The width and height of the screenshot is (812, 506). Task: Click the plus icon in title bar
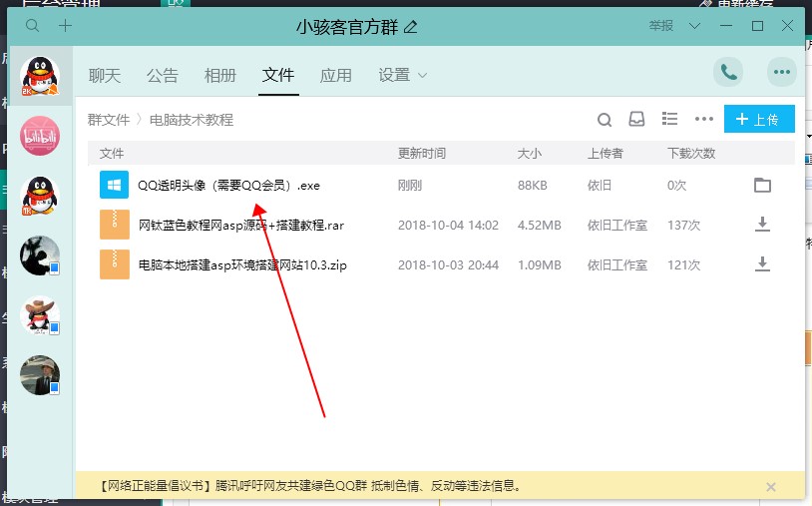coord(65,25)
